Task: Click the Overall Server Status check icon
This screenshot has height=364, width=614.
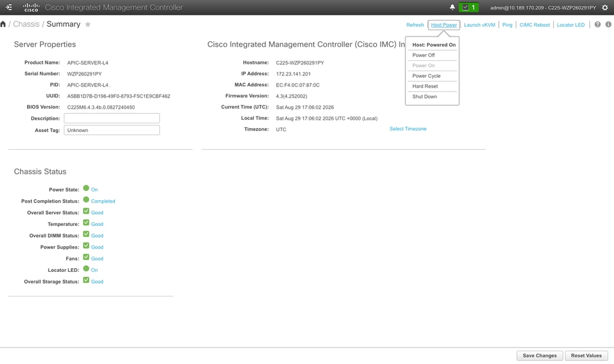Action: click(x=86, y=211)
